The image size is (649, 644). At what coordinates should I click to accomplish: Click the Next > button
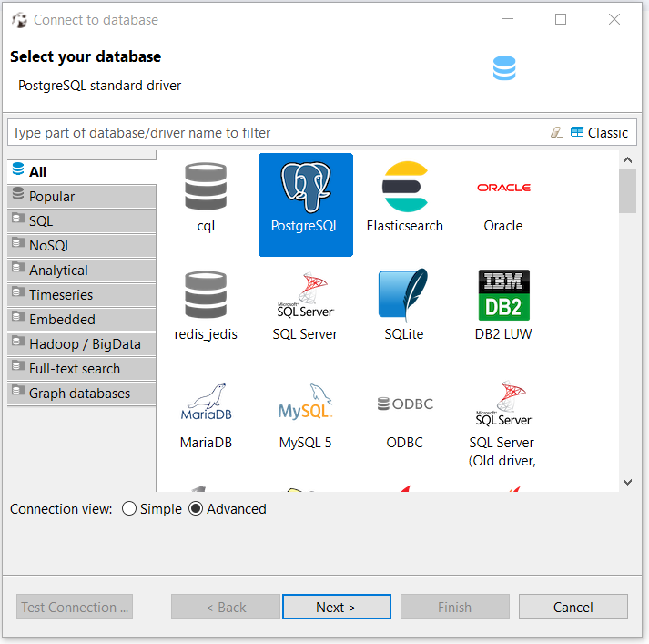pyautogui.click(x=337, y=608)
